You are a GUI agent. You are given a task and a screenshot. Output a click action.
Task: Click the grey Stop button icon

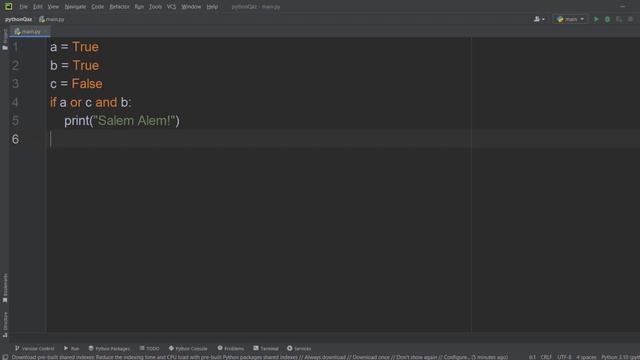[x=630, y=19]
